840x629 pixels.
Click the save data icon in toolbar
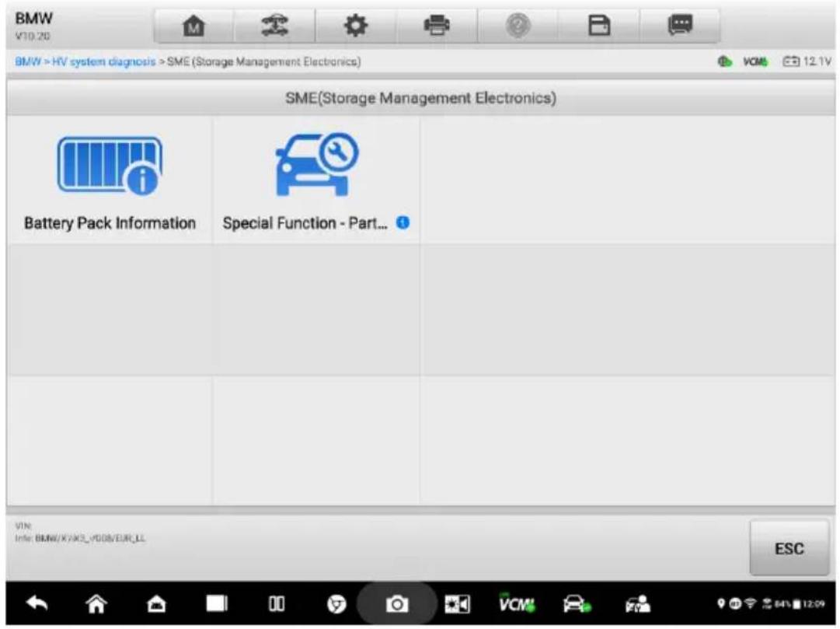(599, 25)
